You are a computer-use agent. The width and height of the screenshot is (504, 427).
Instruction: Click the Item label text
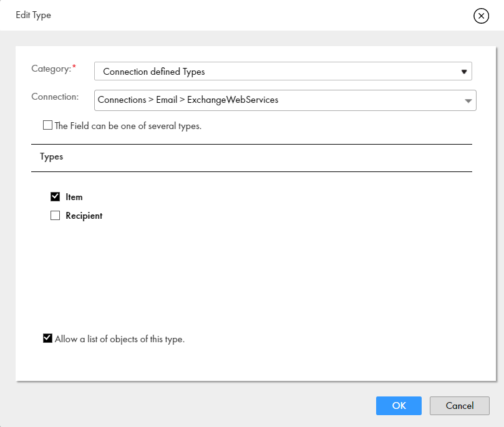[x=74, y=197]
